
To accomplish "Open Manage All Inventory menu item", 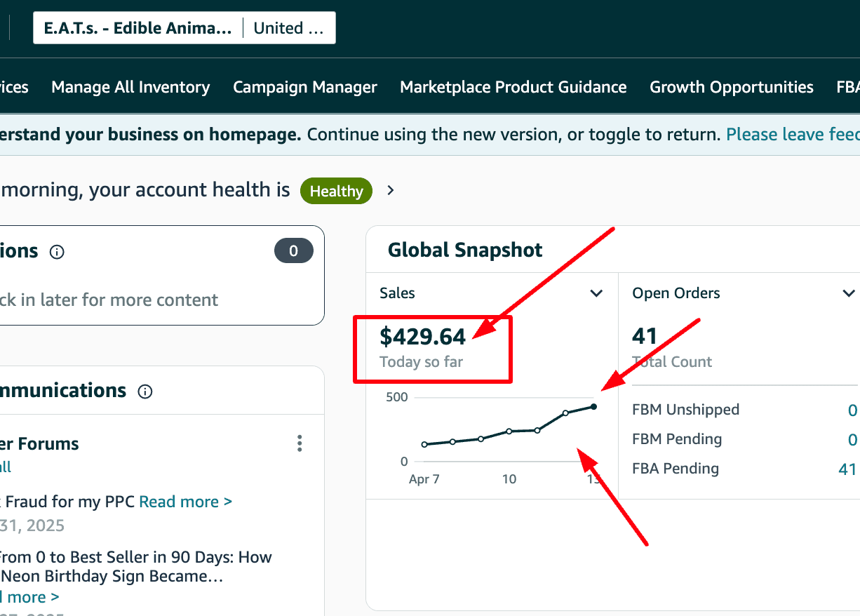I will point(130,87).
